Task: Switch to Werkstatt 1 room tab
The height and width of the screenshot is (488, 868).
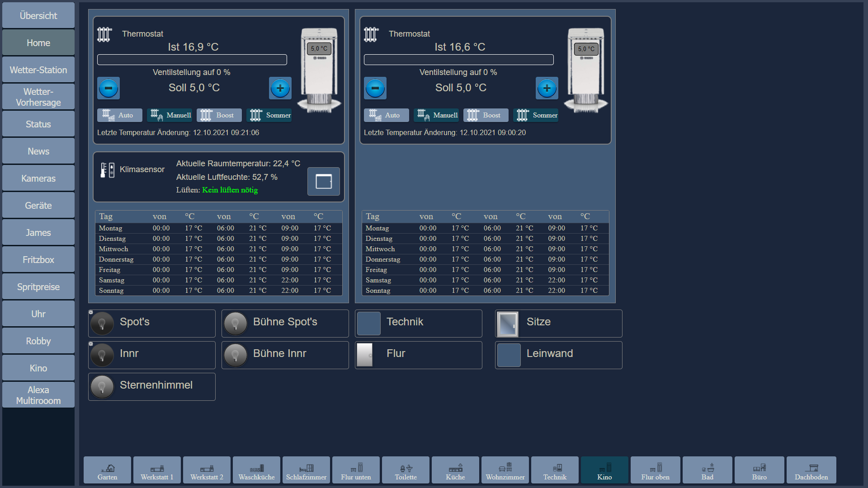Action: (x=157, y=470)
